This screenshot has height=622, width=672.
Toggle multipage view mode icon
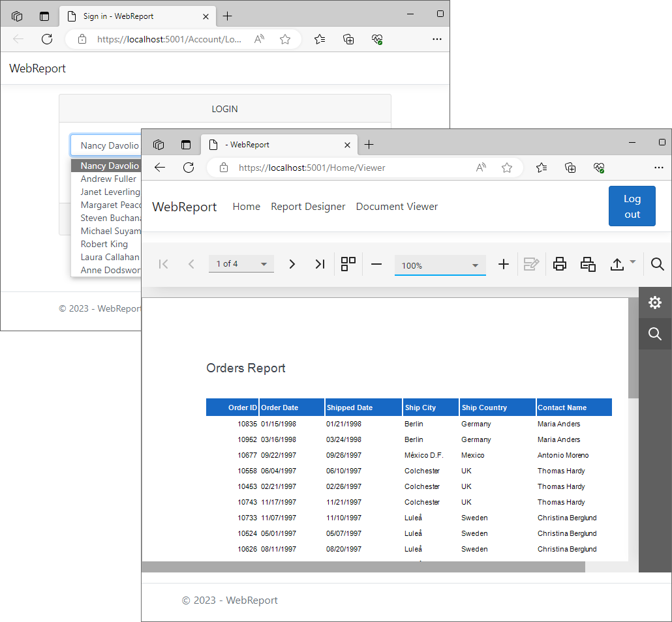(348, 264)
